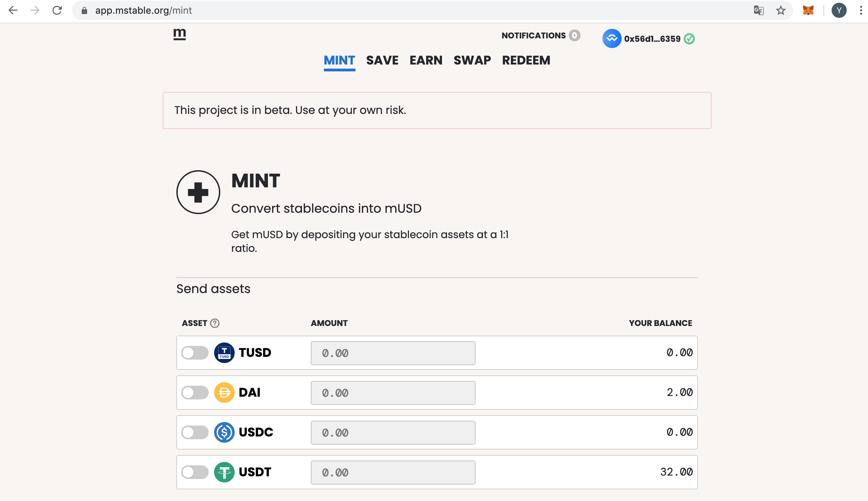Click the USDT amount input field
This screenshot has width=868, height=501.
click(x=393, y=473)
